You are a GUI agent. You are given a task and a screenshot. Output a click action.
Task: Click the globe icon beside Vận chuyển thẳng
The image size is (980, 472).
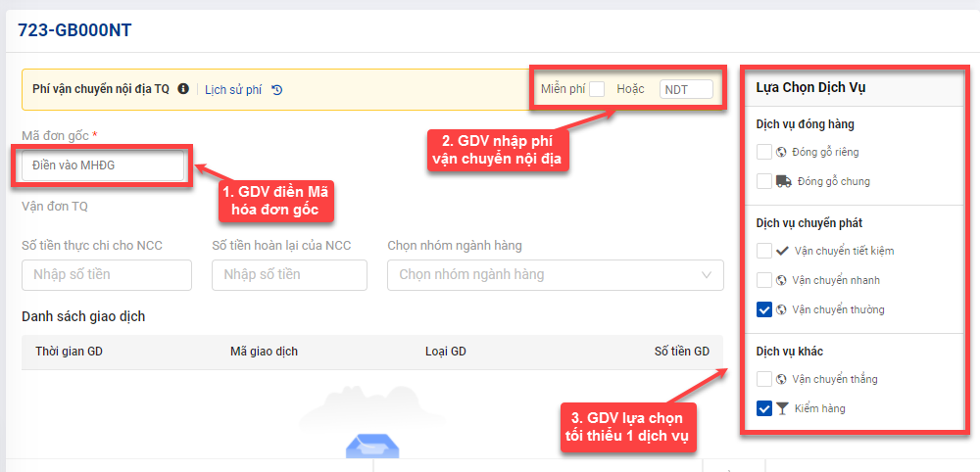[x=781, y=379]
